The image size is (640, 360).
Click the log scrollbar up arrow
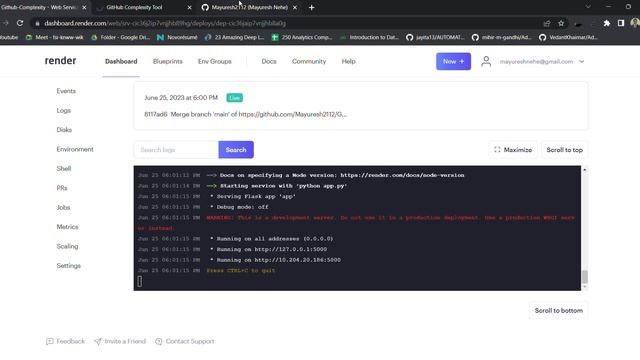point(584,169)
